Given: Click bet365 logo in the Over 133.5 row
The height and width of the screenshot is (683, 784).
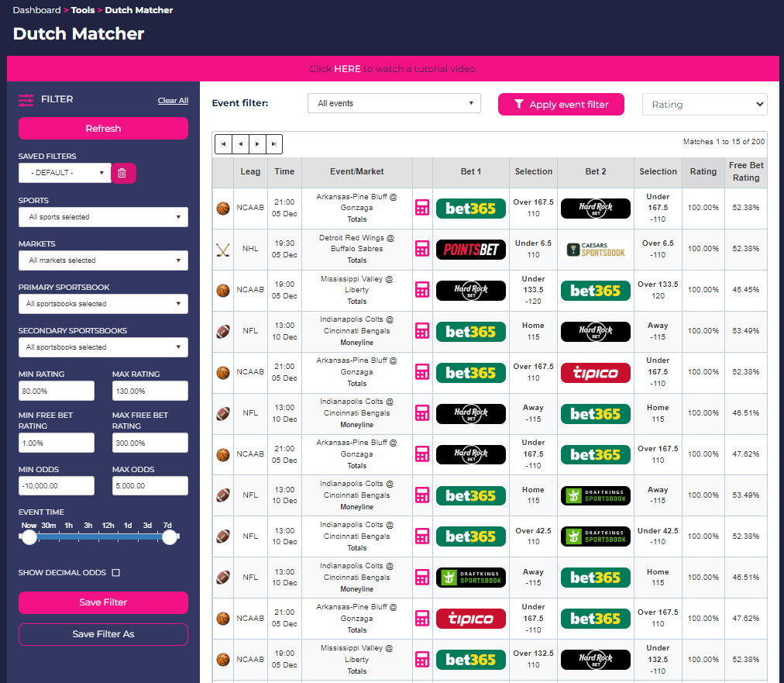Looking at the screenshot, I should point(596,291).
